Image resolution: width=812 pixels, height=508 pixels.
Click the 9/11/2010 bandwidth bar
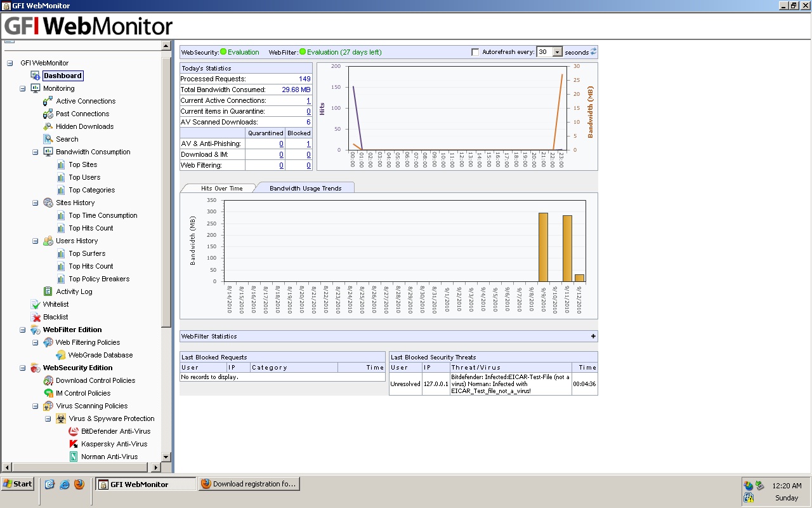click(x=567, y=248)
